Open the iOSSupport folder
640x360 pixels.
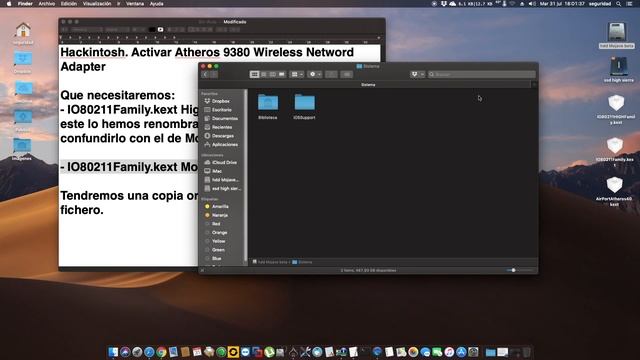(x=304, y=107)
